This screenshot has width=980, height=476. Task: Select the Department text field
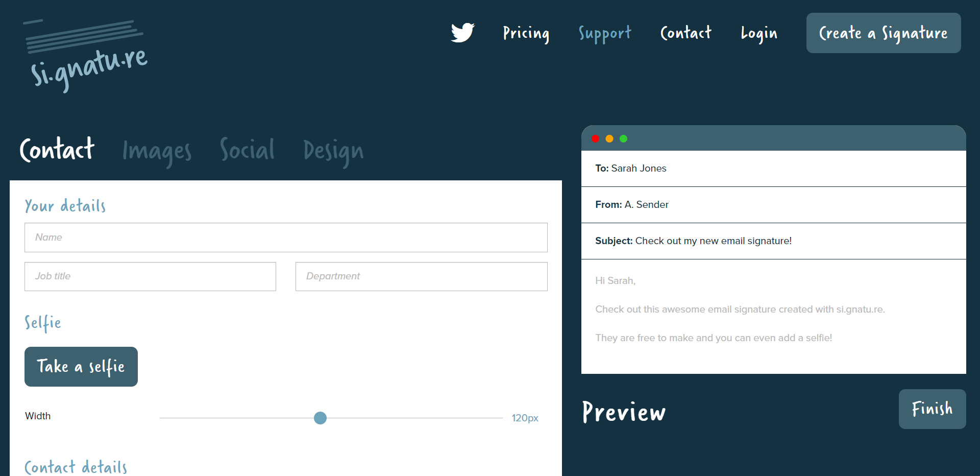click(x=421, y=276)
